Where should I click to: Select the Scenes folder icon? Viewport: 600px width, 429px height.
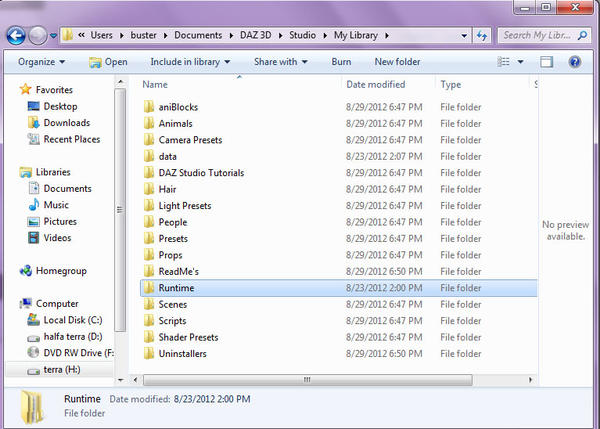tap(149, 304)
